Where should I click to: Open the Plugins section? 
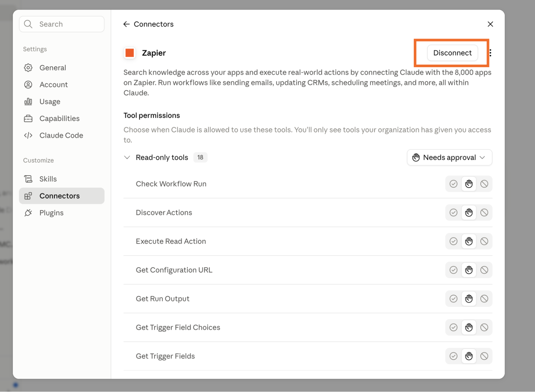pos(62,213)
